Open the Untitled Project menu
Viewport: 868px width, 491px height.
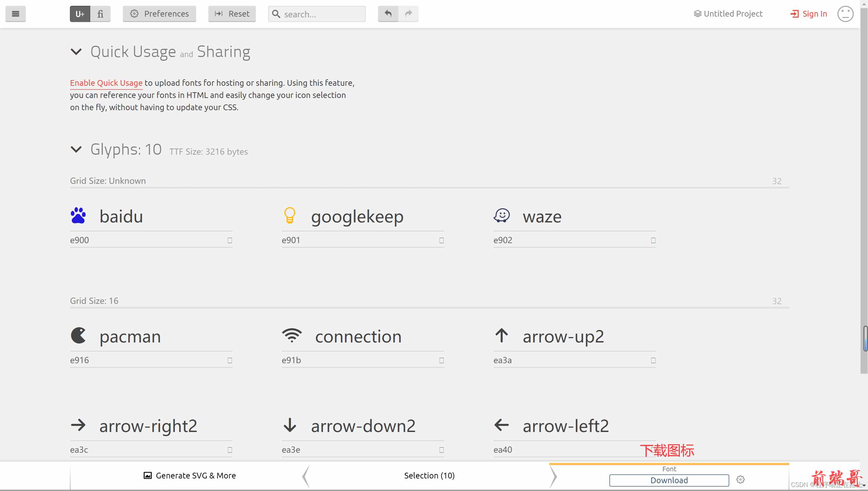728,14
